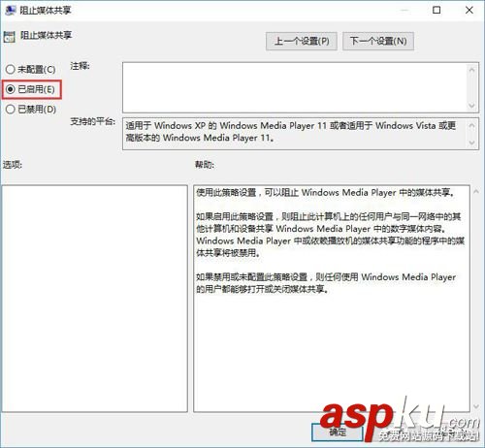The width and height of the screenshot is (485, 448).
Task: Click the title bar window icon
Action: click(x=11, y=11)
